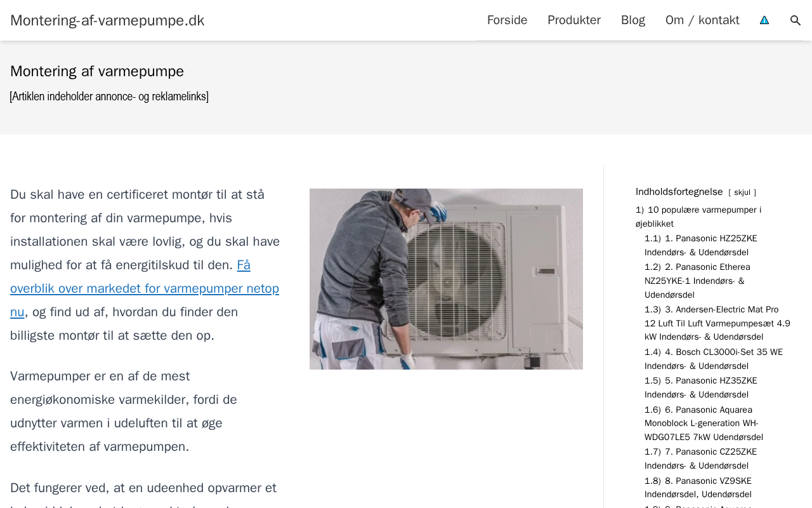The width and height of the screenshot is (812, 508).
Task: Click the Montering-af-varmepumpe.dk site title
Action: click(107, 20)
